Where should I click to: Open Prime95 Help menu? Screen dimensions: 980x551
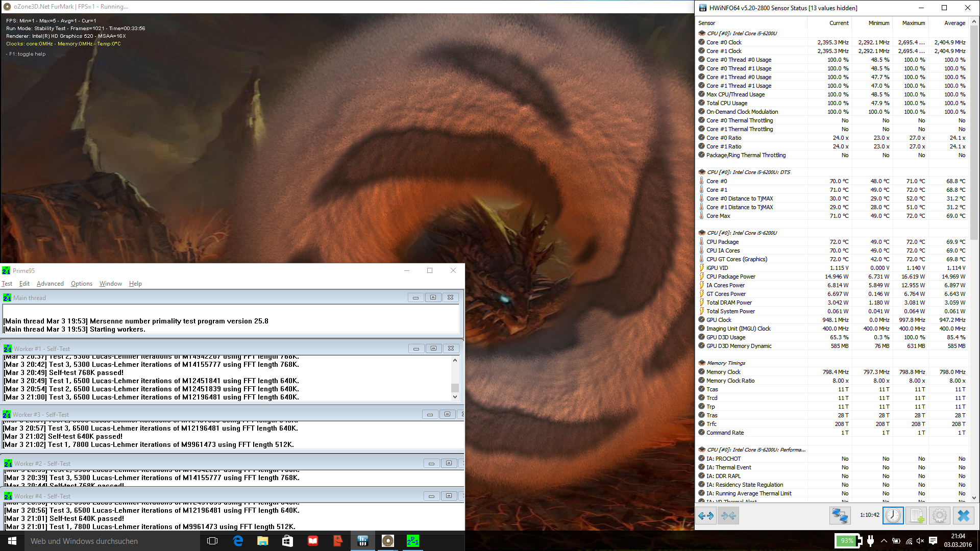pos(135,284)
